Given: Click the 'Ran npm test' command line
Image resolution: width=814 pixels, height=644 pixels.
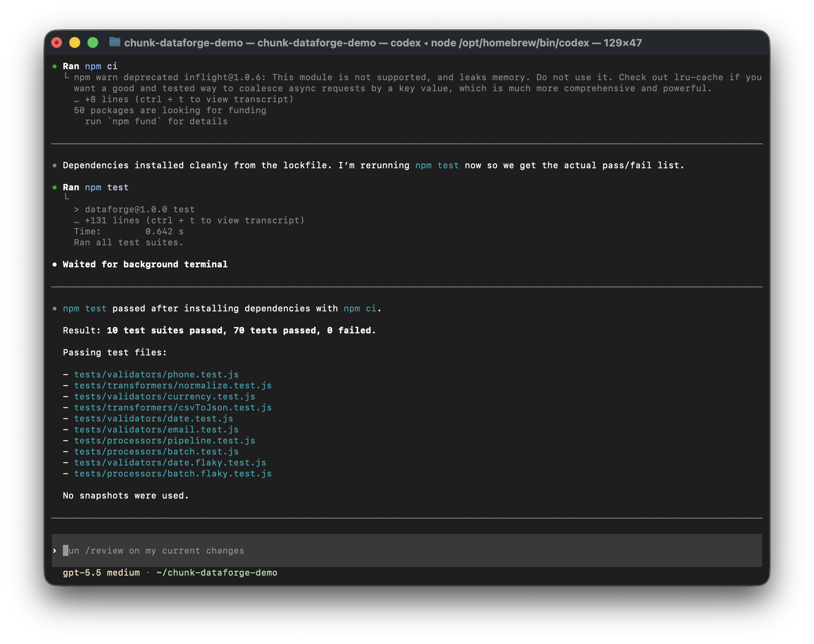Looking at the screenshot, I should click(x=96, y=187).
